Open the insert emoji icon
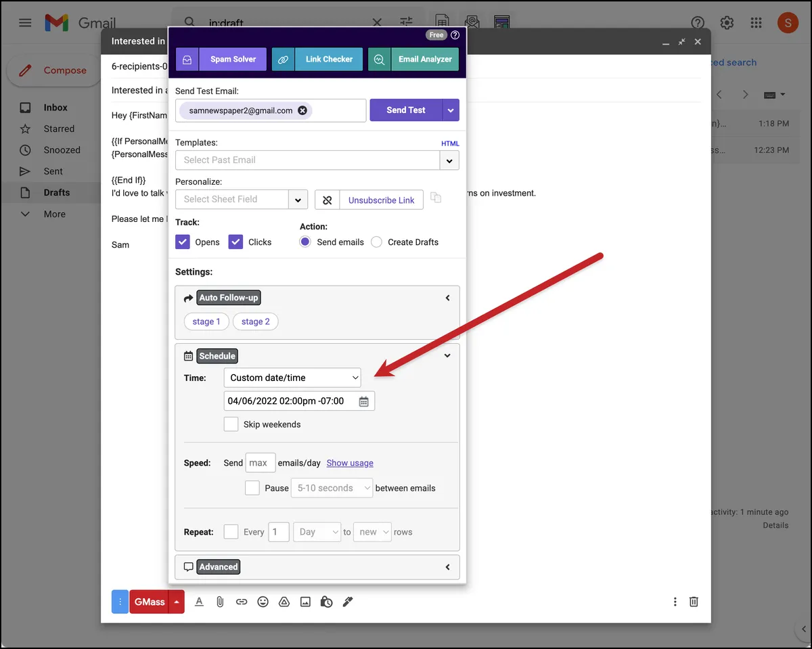 tap(263, 602)
